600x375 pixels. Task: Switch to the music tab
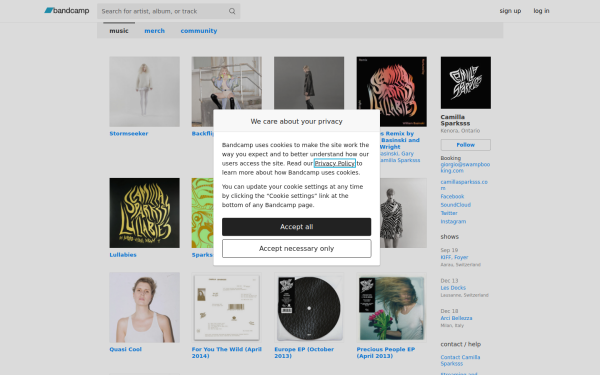coord(119,31)
